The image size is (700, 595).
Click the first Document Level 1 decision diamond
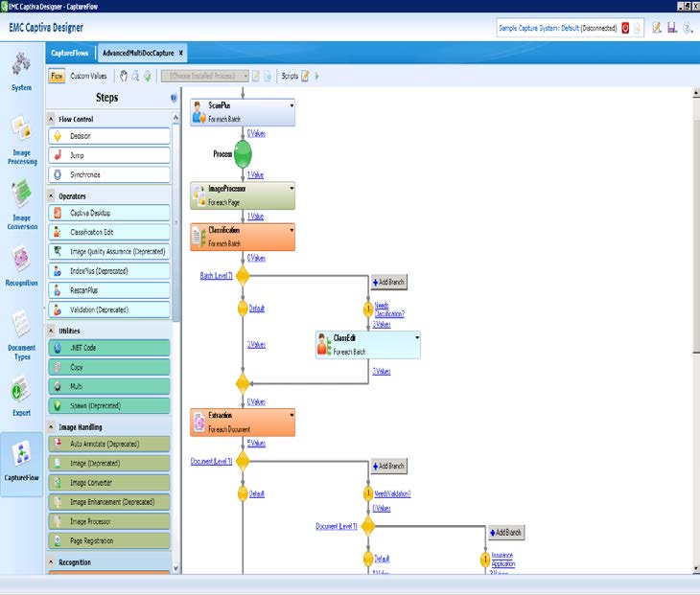tap(243, 461)
